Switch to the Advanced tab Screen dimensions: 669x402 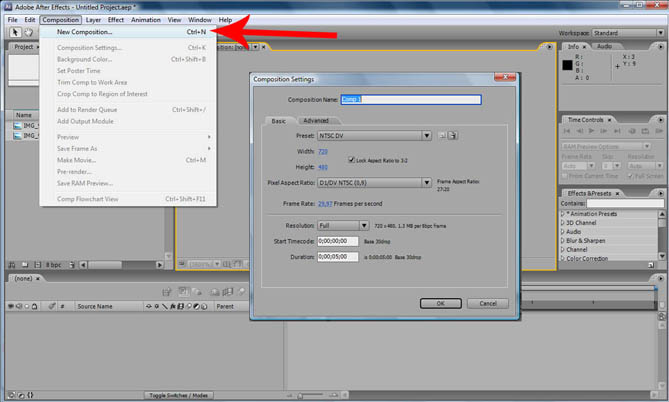[x=316, y=120]
